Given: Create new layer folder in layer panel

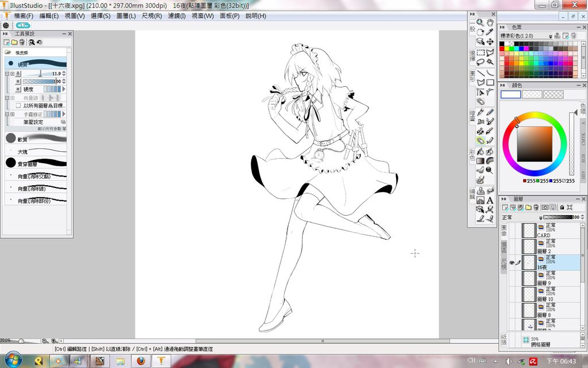Looking at the screenshot, I should click(x=528, y=207).
